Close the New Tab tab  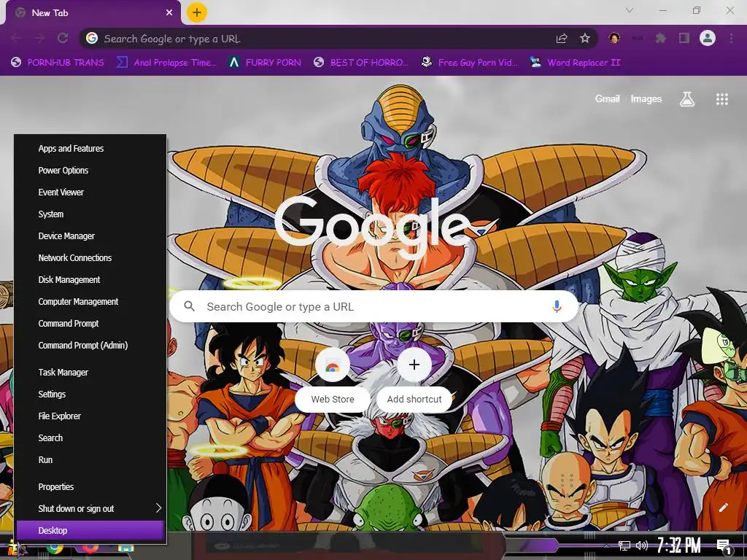pyautogui.click(x=169, y=13)
